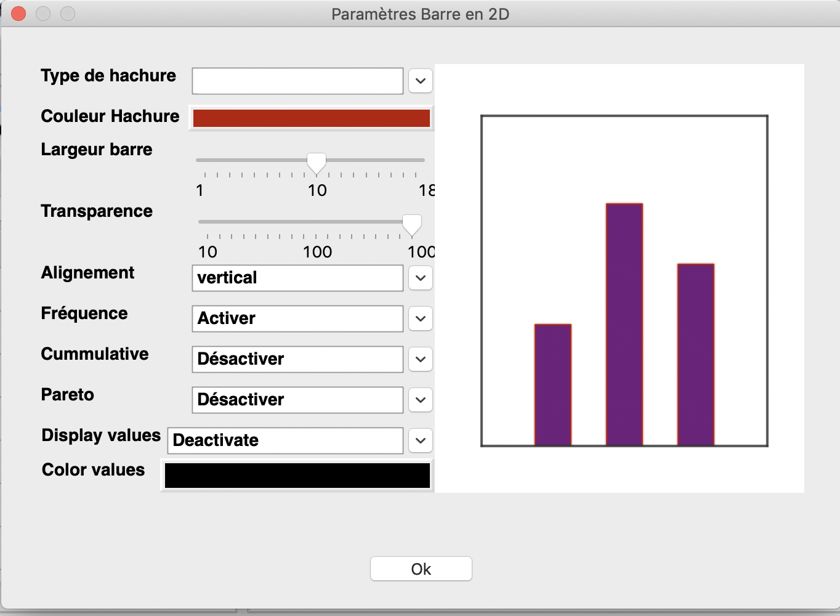
Task: Open the Color values black swatch
Action: click(297, 476)
